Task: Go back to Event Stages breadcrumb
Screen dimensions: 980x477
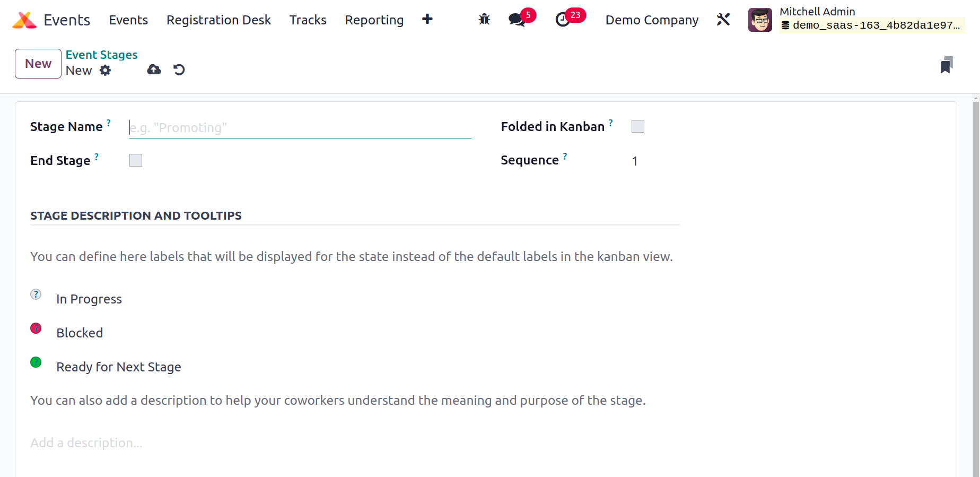Action: coord(101,55)
